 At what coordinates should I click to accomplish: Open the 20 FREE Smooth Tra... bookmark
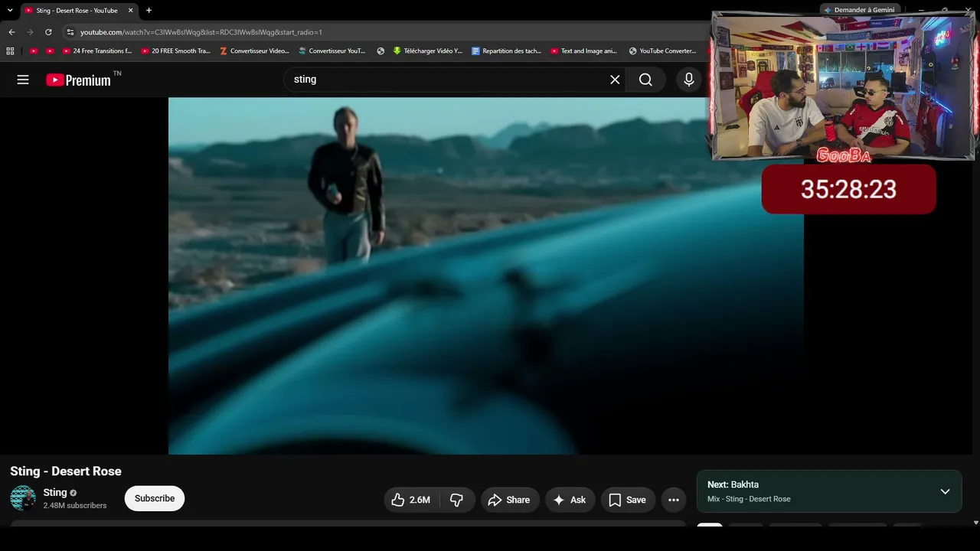[176, 51]
